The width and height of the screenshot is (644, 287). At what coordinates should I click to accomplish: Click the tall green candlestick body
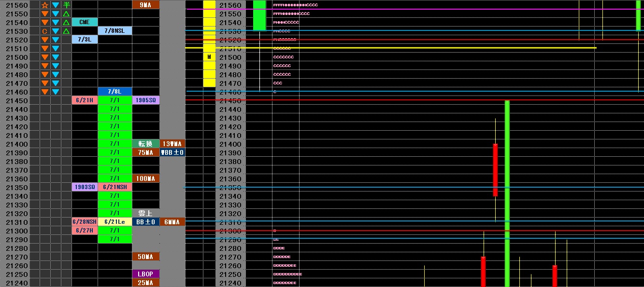507,193
